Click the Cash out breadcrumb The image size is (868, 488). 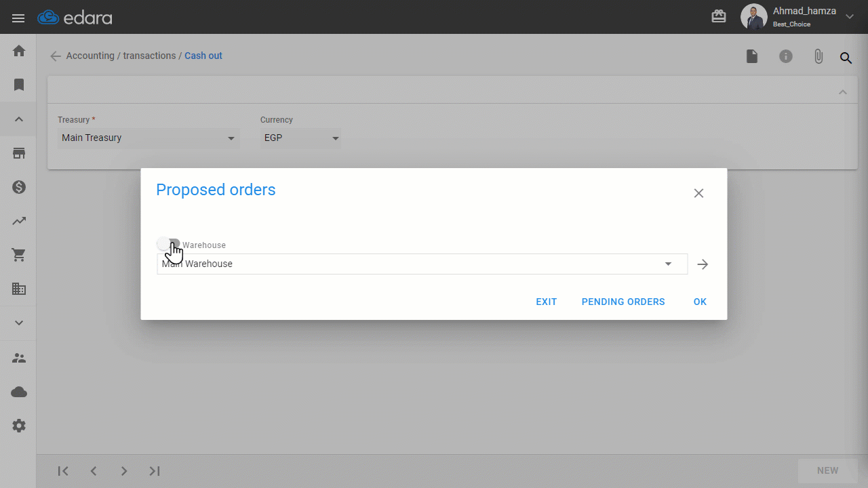tap(203, 56)
